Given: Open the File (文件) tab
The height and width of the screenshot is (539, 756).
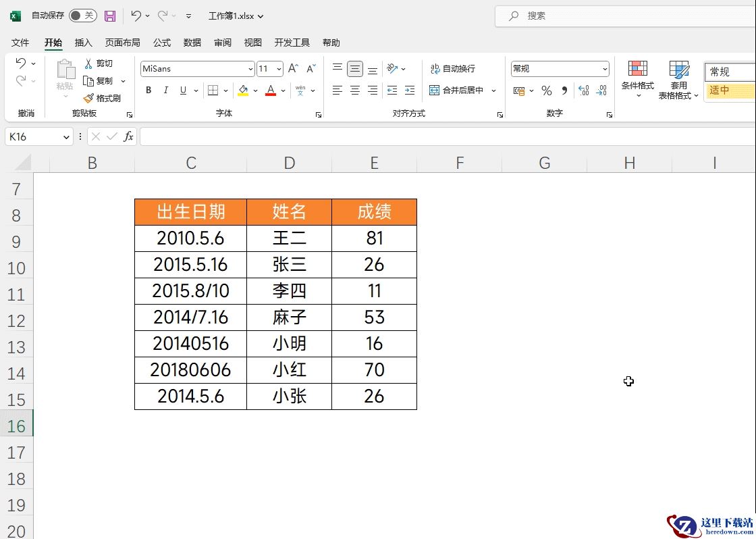Looking at the screenshot, I should (x=20, y=43).
